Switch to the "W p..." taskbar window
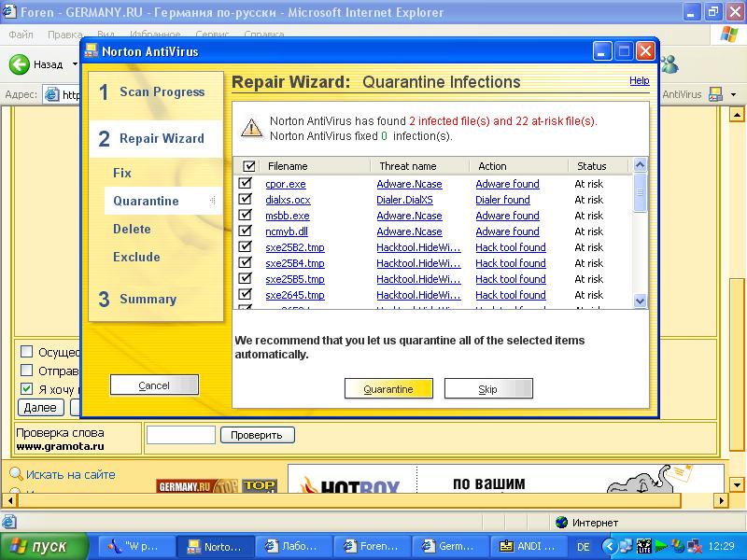The height and width of the screenshot is (560, 747). tap(136, 546)
